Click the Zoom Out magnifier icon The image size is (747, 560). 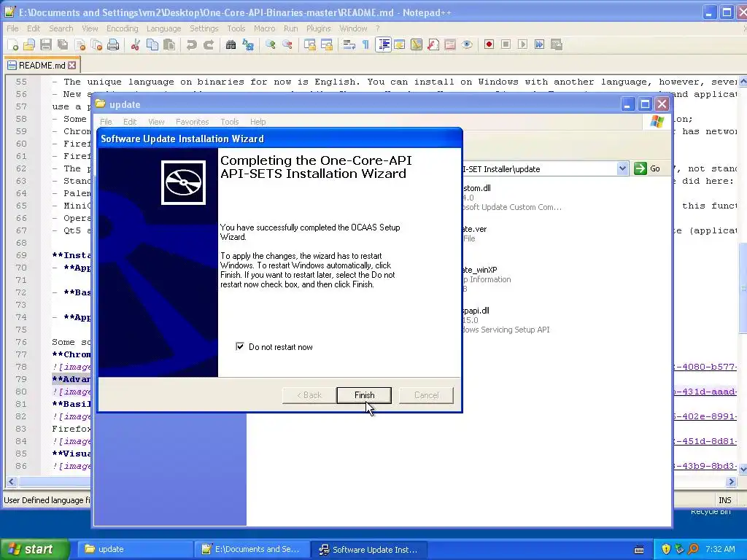pyautogui.click(x=287, y=44)
